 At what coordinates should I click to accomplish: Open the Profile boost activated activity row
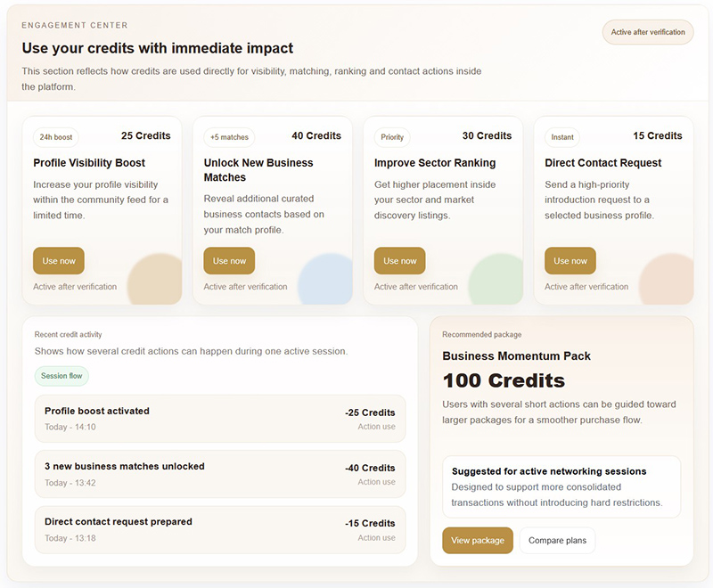pos(220,419)
